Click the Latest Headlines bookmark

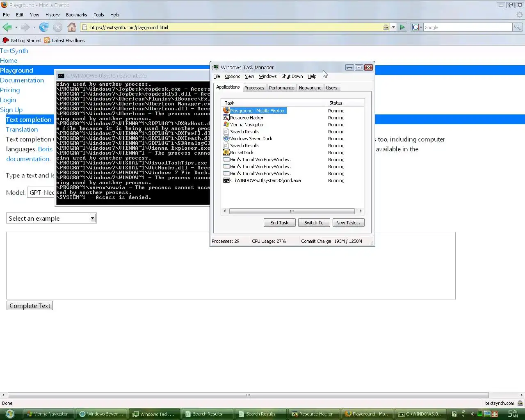(x=64, y=41)
